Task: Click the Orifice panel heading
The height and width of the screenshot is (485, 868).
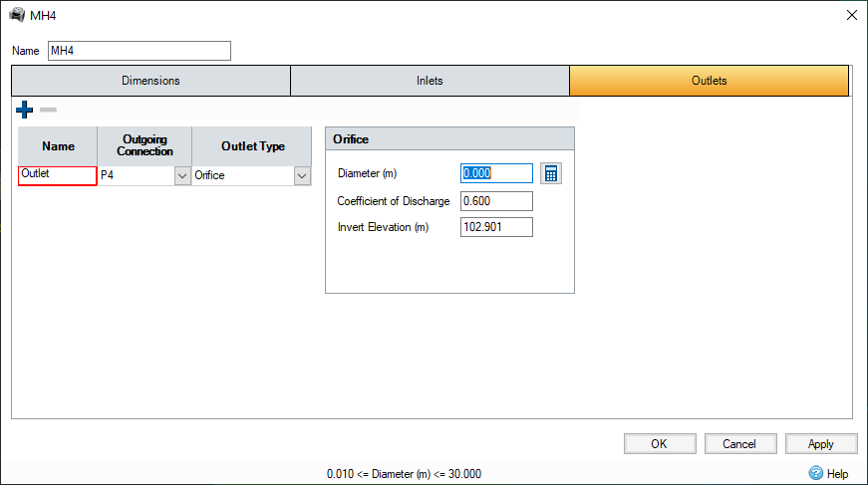Action: tap(450, 138)
